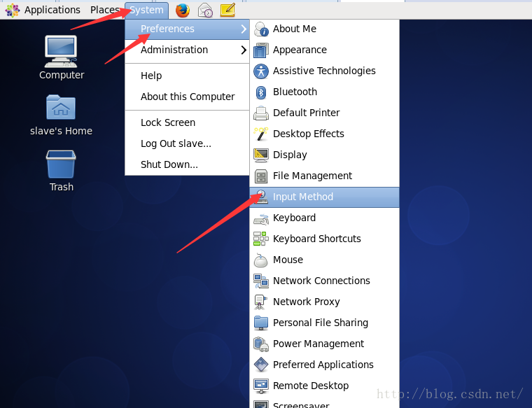Click the File Management cabinet icon
Screen dimensions: 532x408
pyautogui.click(x=261, y=176)
